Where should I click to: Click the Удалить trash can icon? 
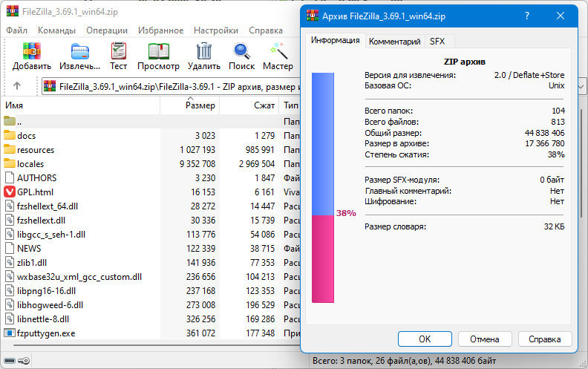[204, 51]
